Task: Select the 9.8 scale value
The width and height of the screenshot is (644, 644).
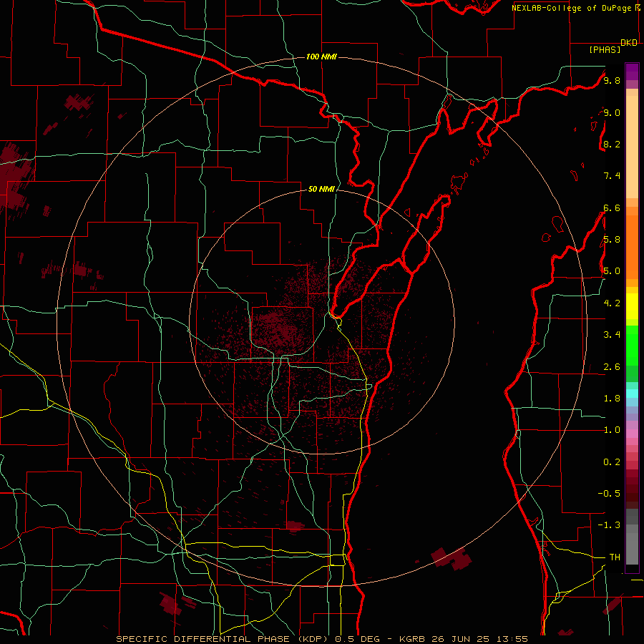Action: click(x=612, y=80)
